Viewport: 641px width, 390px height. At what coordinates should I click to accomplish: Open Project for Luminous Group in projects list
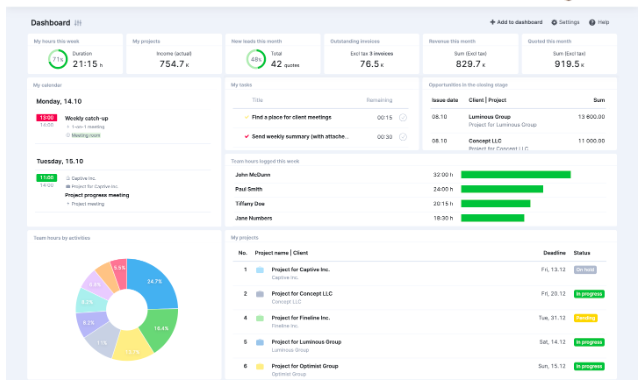tap(307, 342)
